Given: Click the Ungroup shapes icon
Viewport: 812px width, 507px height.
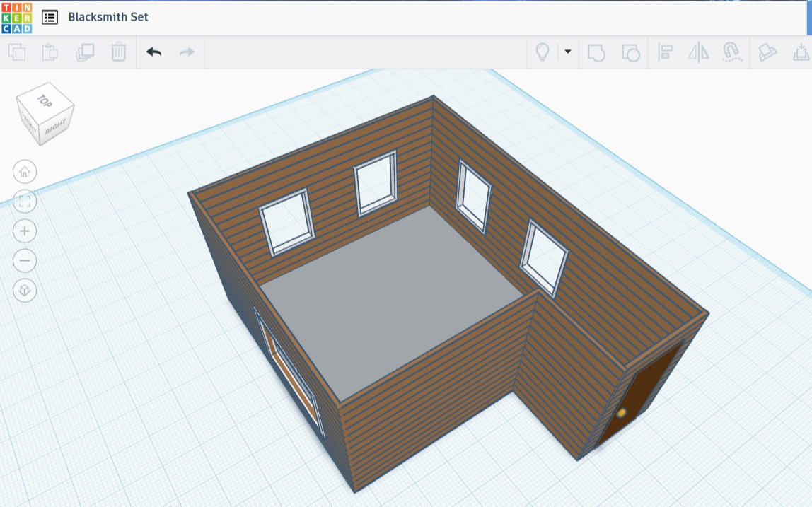Looking at the screenshot, I should (x=631, y=53).
